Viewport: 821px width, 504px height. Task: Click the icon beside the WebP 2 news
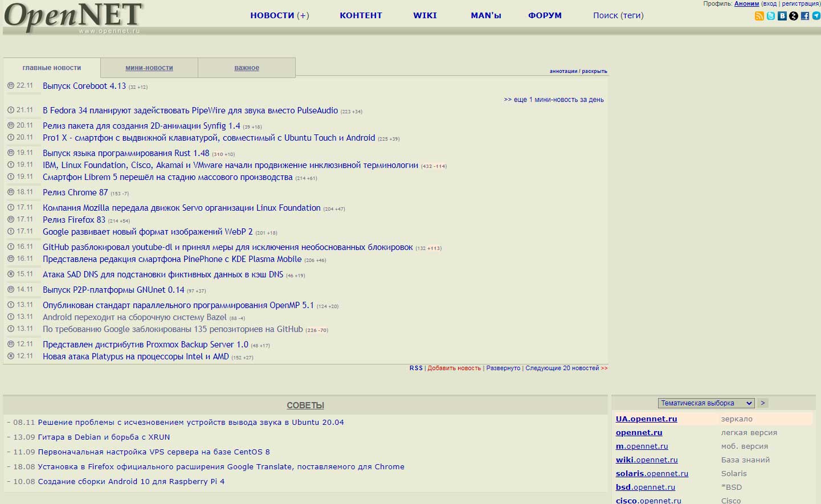[11, 231]
